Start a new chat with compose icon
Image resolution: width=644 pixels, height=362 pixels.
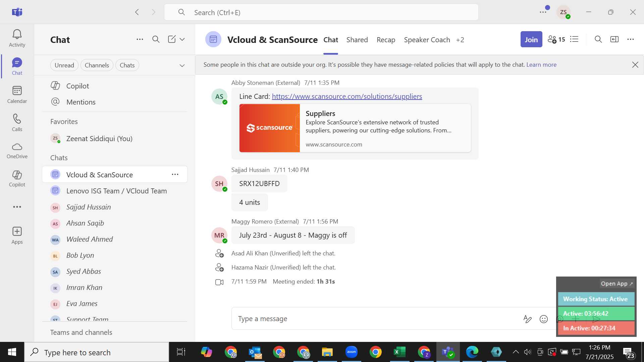[172, 39]
